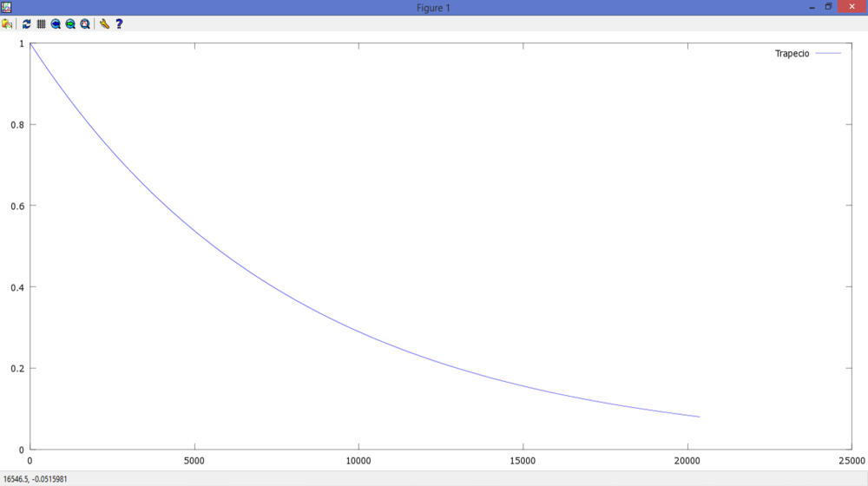Viewport: 868px width, 486px height.
Task: Open the window system menu icon
Action: tap(6, 7)
